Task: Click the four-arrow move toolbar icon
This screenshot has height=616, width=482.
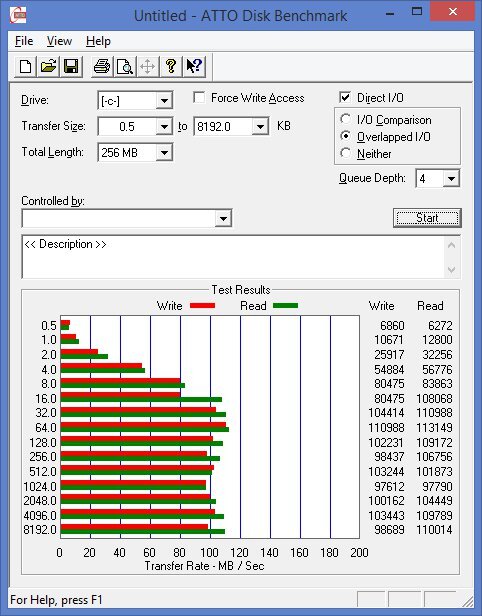Action: (x=148, y=66)
